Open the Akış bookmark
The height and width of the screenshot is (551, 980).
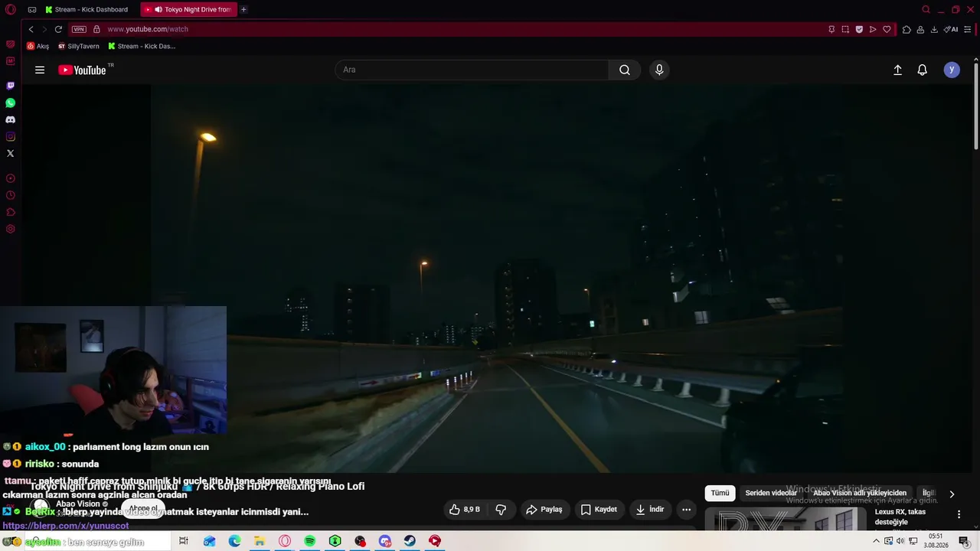pyautogui.click(x=38, y=46)
